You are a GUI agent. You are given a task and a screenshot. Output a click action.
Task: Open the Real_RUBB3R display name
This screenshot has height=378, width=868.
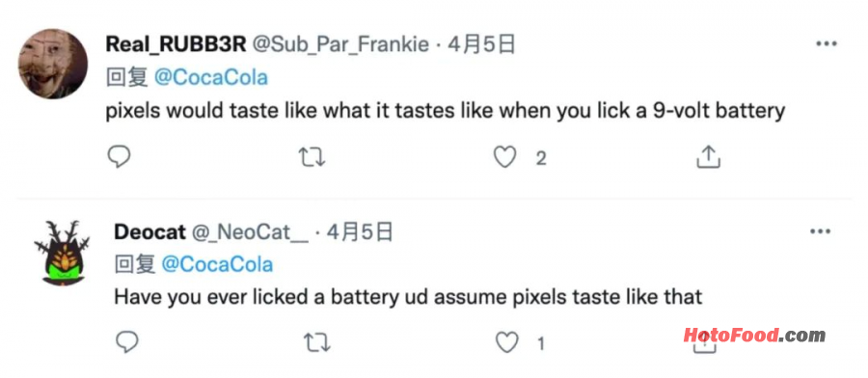[x=176, y=44]
